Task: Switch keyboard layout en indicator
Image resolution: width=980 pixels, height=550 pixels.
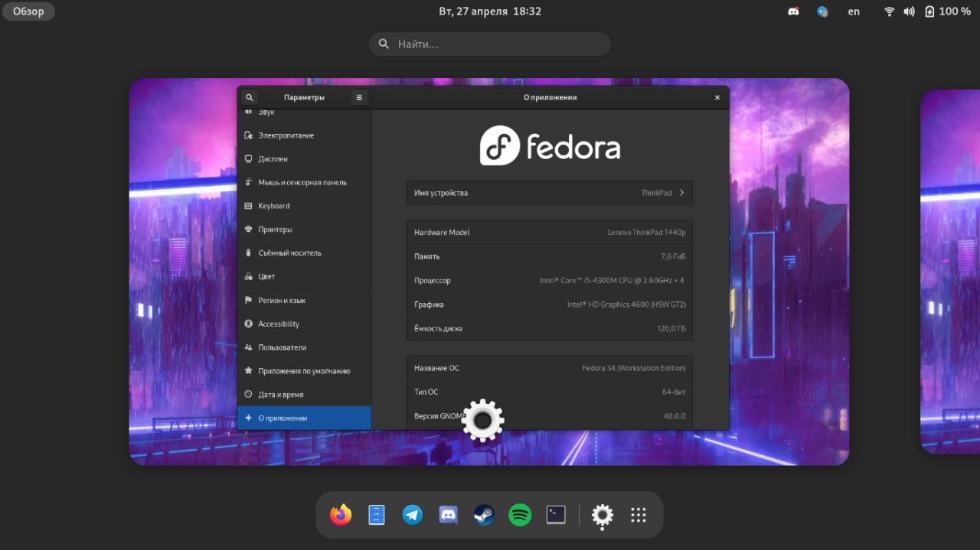Action: (x=854, y=11)
